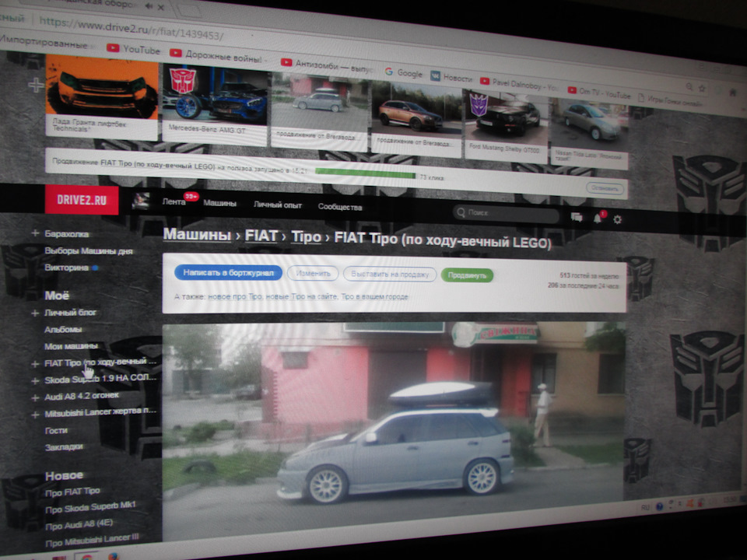Click the Изменить button
Screen dimensions: 747x560
tap(313, 273)
